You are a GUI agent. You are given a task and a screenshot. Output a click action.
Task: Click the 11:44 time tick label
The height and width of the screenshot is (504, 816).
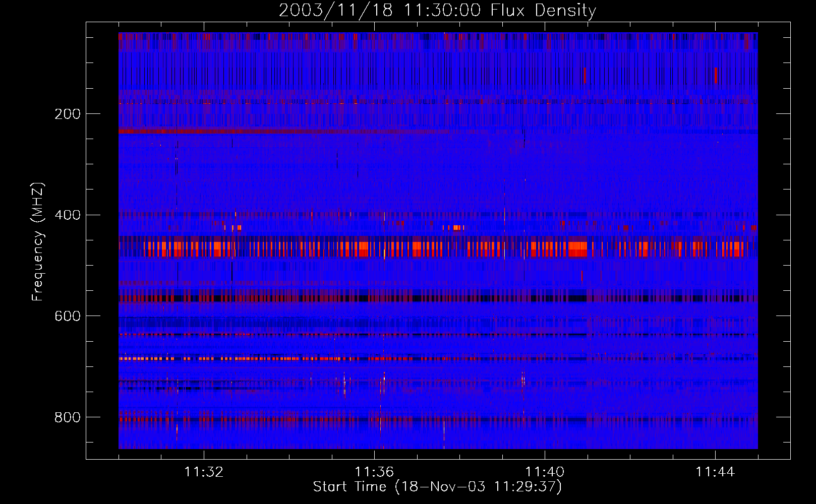715,472
